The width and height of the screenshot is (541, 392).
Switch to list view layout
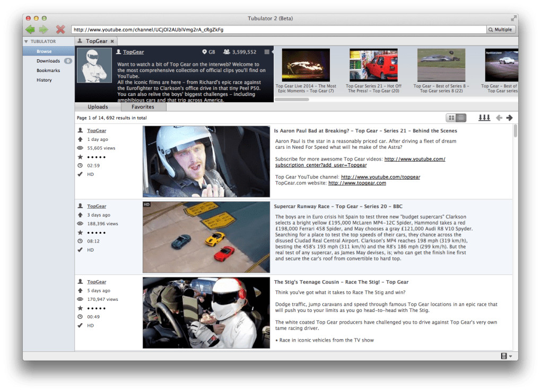pyautogui.click(x=461, y=118)
